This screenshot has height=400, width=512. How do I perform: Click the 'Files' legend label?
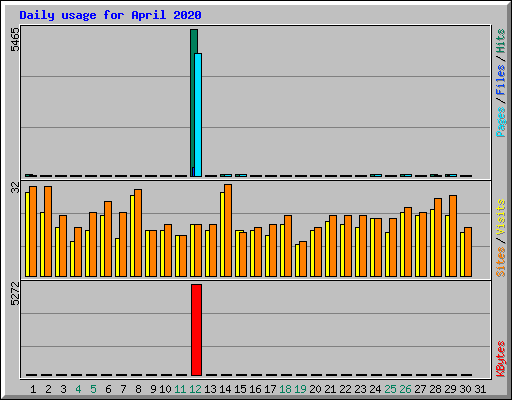pyautogui.click(x=501, y=79)
